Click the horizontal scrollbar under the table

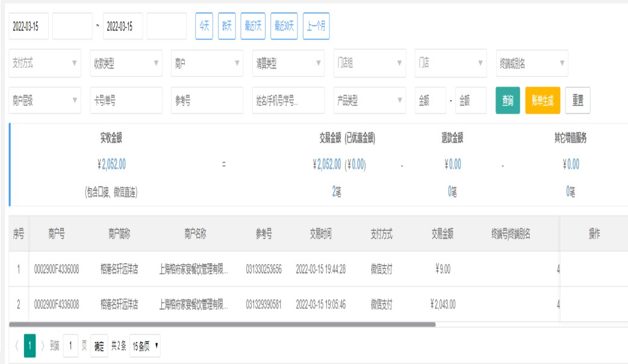223,324
